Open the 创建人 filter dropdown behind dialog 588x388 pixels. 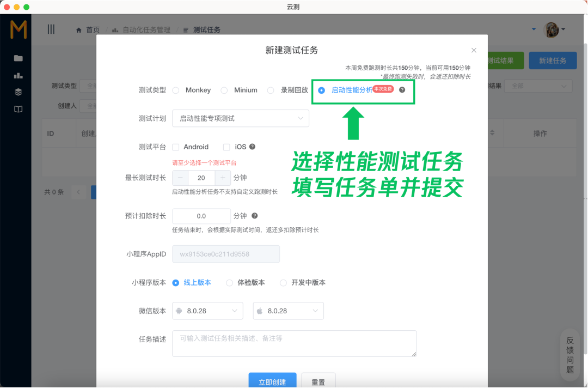click(x=88, y=106)
